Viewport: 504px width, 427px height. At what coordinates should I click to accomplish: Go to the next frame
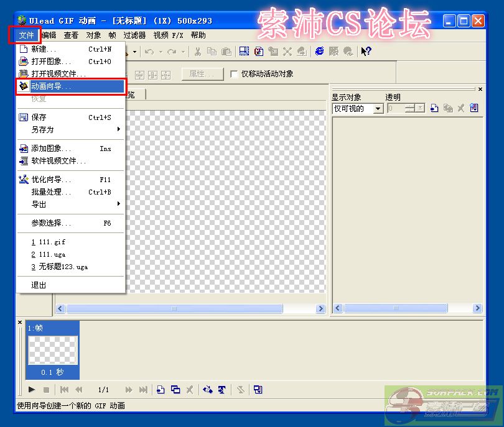129,390
